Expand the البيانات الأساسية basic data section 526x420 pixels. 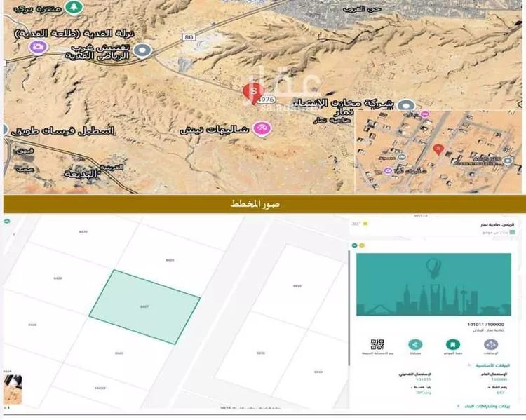(x=490, y=365)
